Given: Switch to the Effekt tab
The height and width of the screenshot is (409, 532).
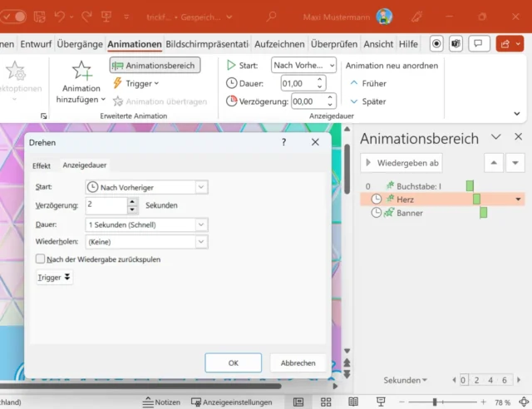Looking at the screenshot, I should [42, 165].
